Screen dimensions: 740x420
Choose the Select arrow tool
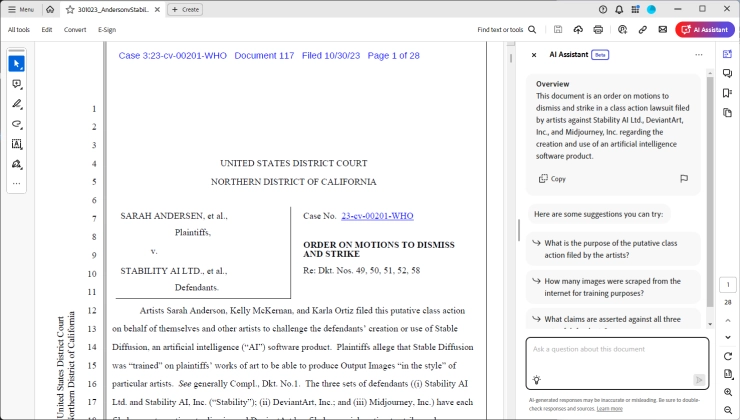pyautogui.click(x=17, y=64)
